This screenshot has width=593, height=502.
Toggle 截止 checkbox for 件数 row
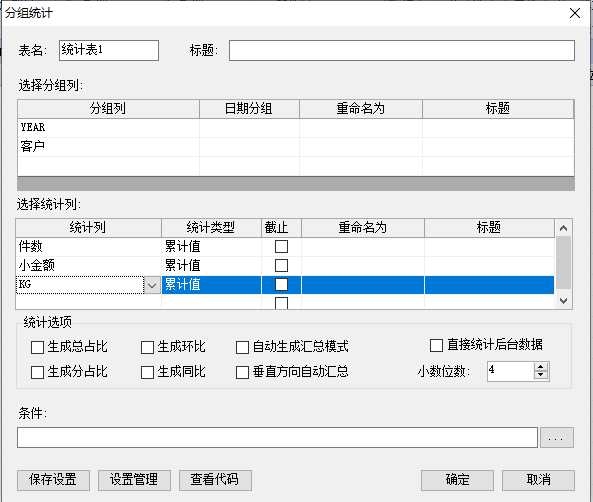(x=281, y=247)
